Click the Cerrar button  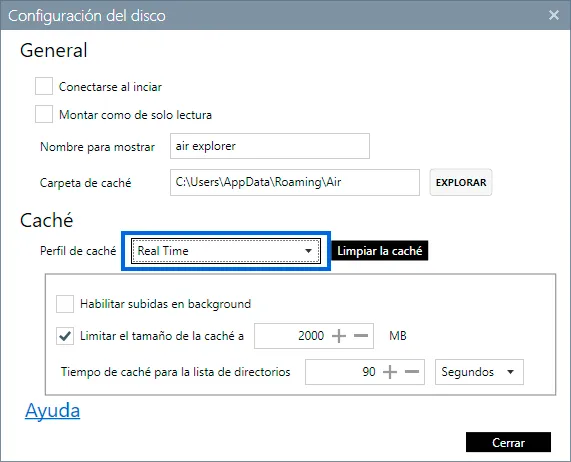(508, 442)
